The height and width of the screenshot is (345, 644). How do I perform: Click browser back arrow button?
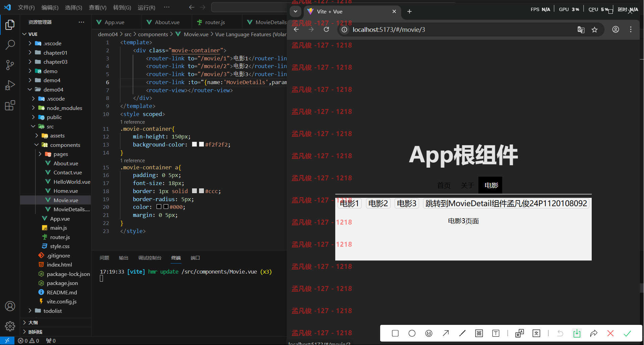(296, 30)
